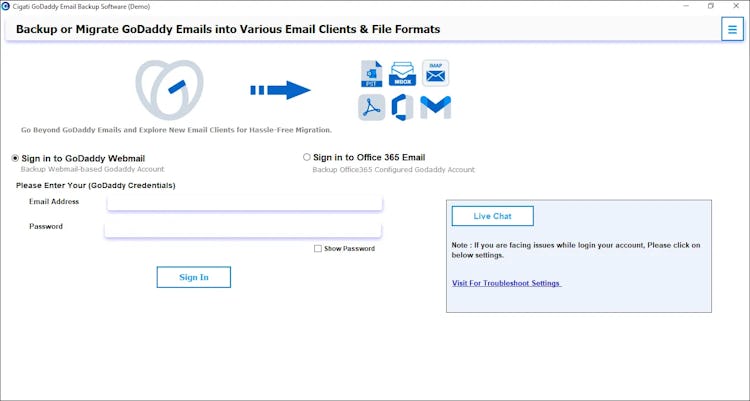Viewport: 750px width, 401px height.
Task: Click 'Please Enter Your (GoDaddy Credentials)' text
Action: pyautogui.click(x=96, y=185)
